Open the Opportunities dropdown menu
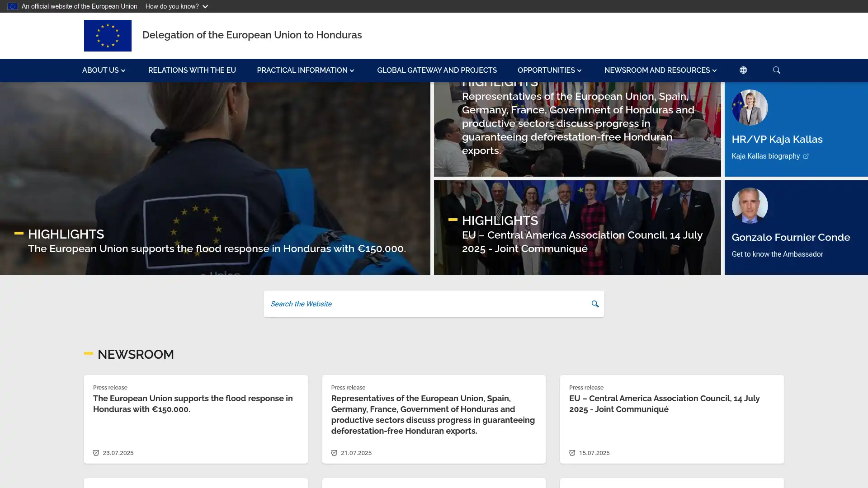This screenshot has width=868, height=488. (x=549, y=70)
